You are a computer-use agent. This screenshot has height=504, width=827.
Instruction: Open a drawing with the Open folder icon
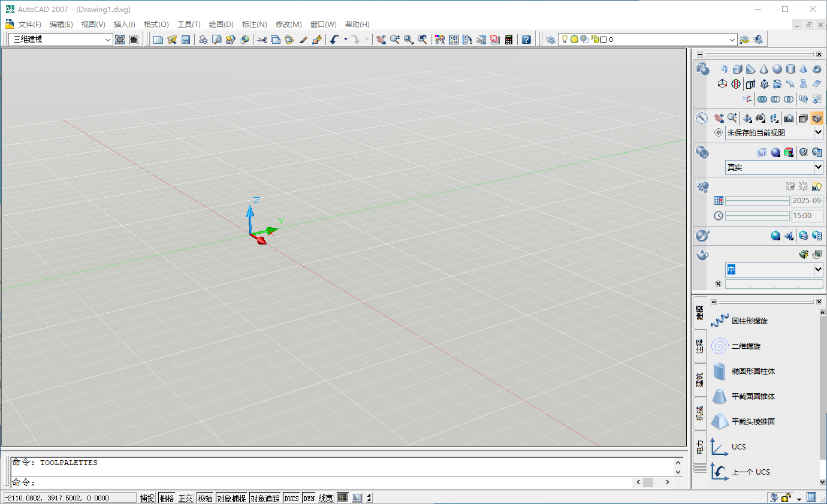coord(172,40)
